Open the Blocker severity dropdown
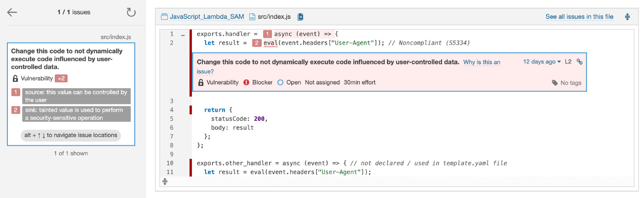This screenshot has height=198, width=644. [x=258, y=83]
